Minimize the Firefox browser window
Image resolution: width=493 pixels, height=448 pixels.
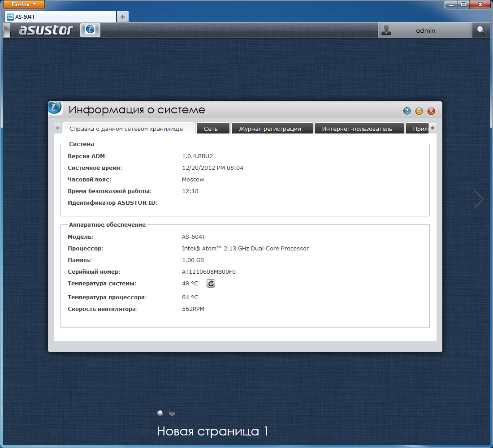[451, 4]
